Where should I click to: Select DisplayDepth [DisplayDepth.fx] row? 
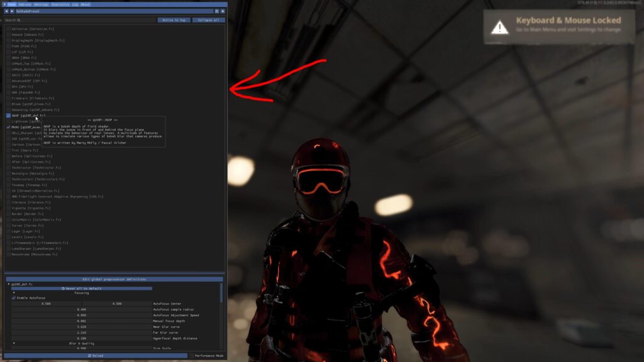pos(38,41)
